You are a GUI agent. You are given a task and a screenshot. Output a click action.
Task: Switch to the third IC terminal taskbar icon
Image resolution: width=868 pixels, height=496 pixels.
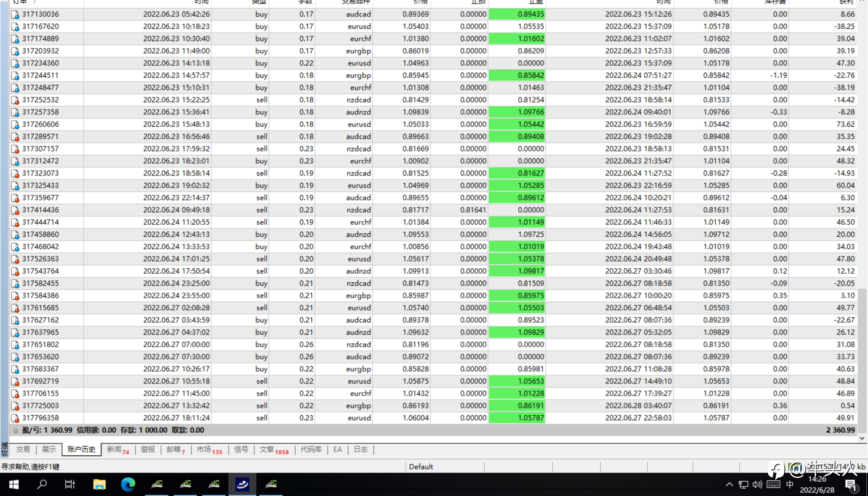pos(214,484)
